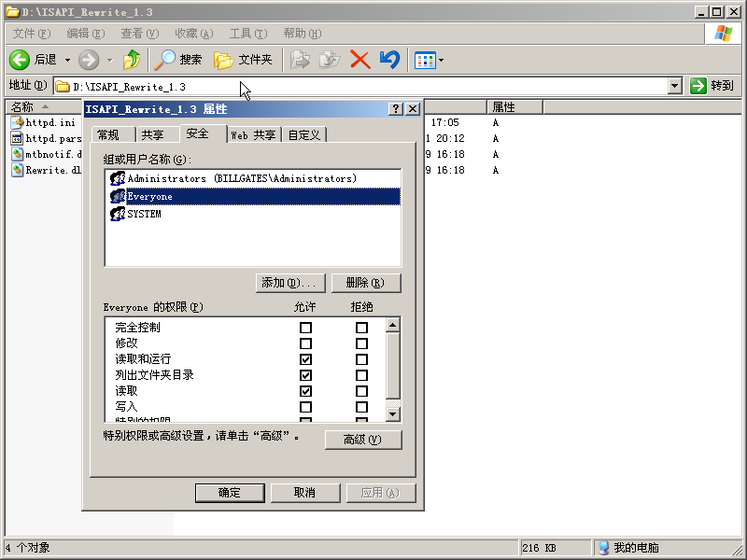Click the httpd.pars file icon

[x=17, y=138]
